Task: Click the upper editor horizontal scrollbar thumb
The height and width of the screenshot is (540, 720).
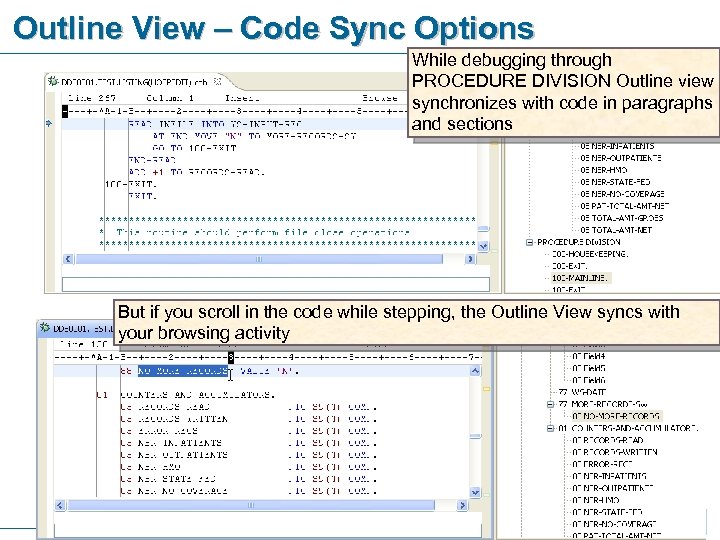Action: 259,259
